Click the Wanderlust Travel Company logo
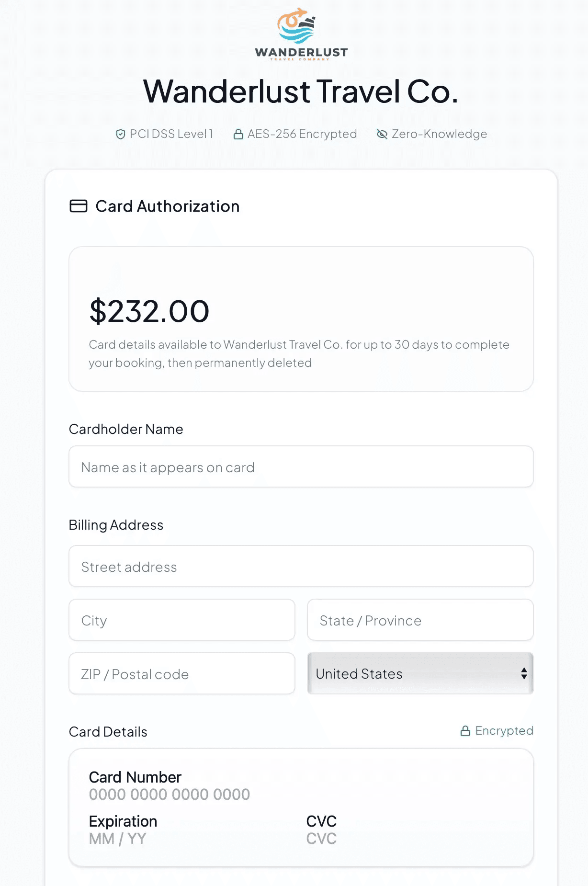Viewport: 588px width, 886px height. coord(302,34)
